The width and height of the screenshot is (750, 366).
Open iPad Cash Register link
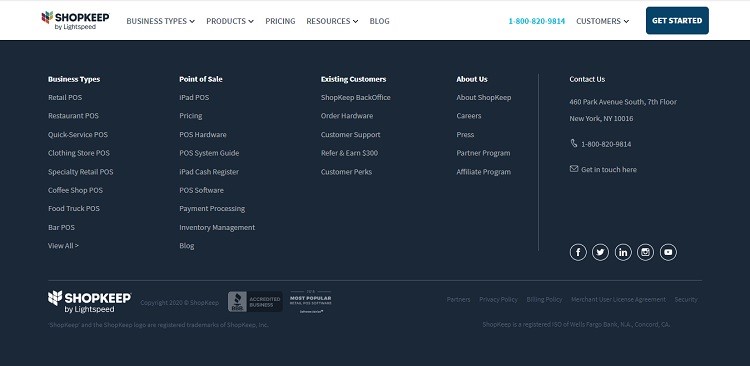209,172
